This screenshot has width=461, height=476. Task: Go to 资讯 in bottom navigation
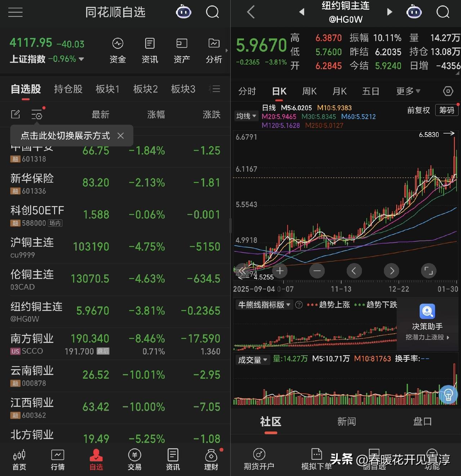(173, 460)
